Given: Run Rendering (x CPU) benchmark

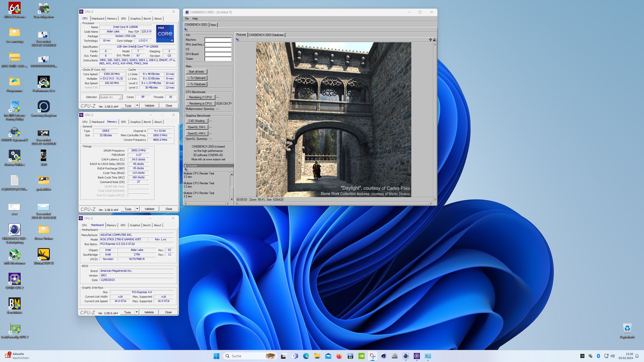Looking at the screenshot, I should coord(200,104).
